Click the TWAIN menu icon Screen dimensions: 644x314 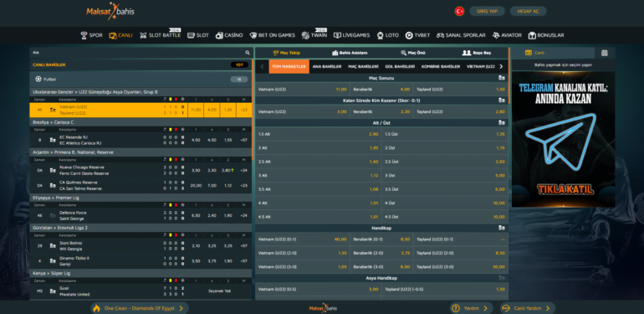pos(305,35)
